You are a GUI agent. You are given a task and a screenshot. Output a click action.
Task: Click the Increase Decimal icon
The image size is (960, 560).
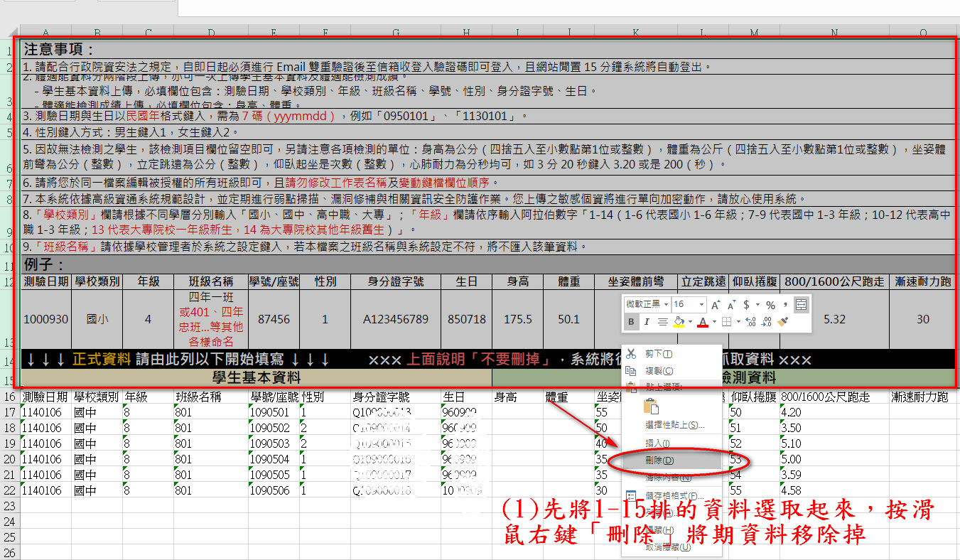[751, 322]
